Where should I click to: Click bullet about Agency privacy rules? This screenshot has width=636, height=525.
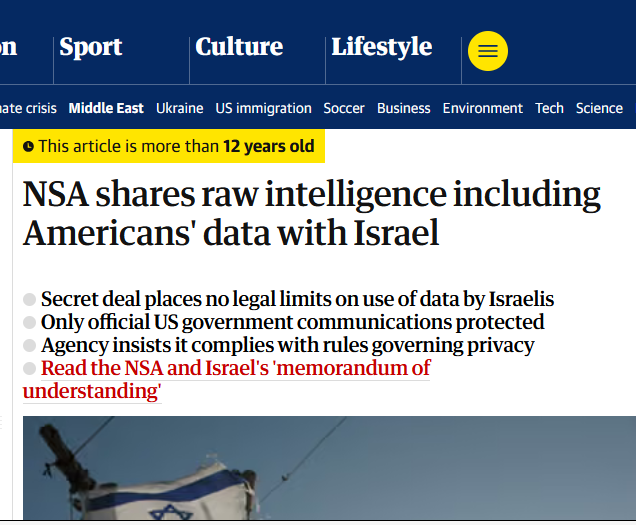288,345
